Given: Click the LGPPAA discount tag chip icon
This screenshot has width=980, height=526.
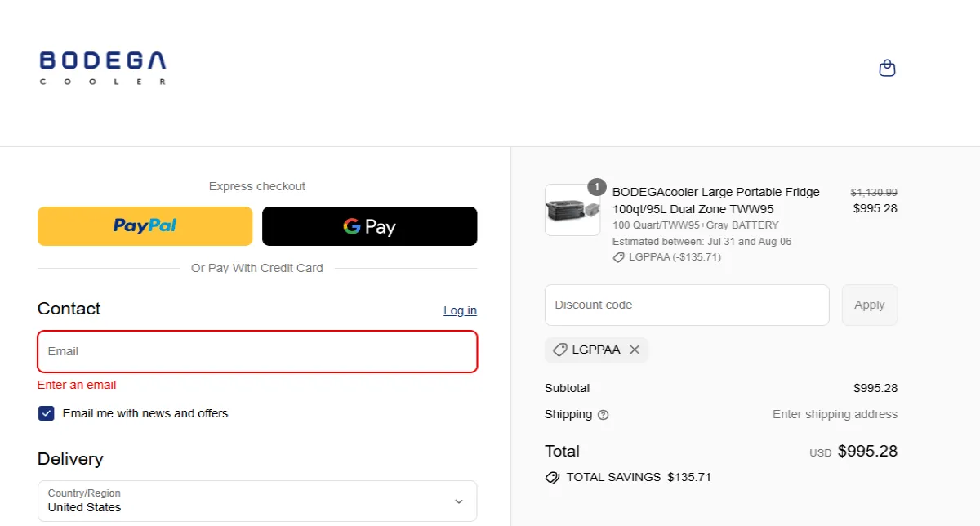Looking at the screenshot, I should point(560,350).
